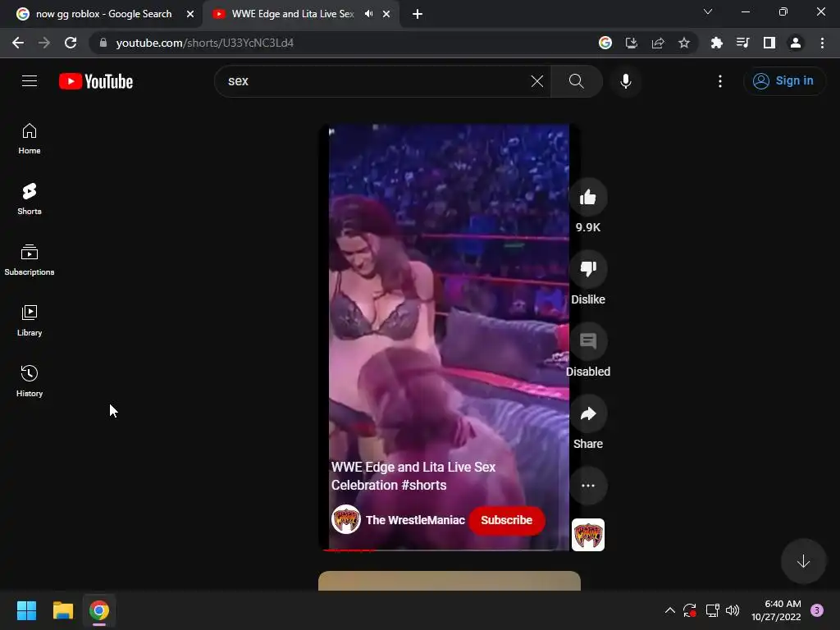The width and height of the screenshot is (840, 630).
Task: Open Subscriptions in the sidebar
Action: 30,260
